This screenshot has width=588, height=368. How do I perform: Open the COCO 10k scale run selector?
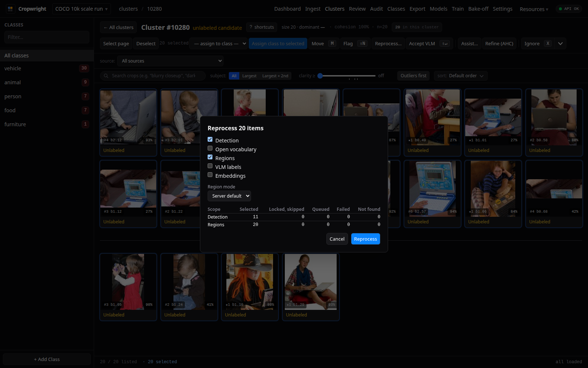coord(82,9)
